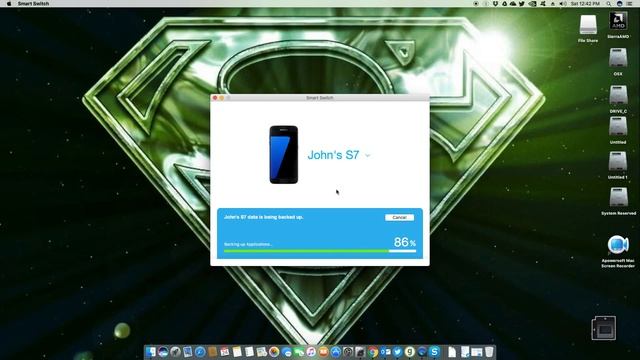This screenshot has width=640, height=360.
Task: Open Contacts from the dock
Action: [212, 351]
